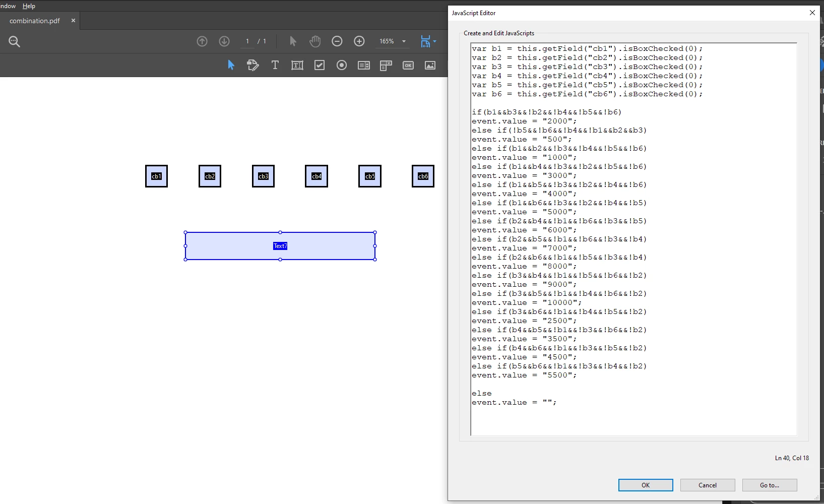
Task: Click the line 'event.value = "5500";'
Action: [x=524, y=375]
